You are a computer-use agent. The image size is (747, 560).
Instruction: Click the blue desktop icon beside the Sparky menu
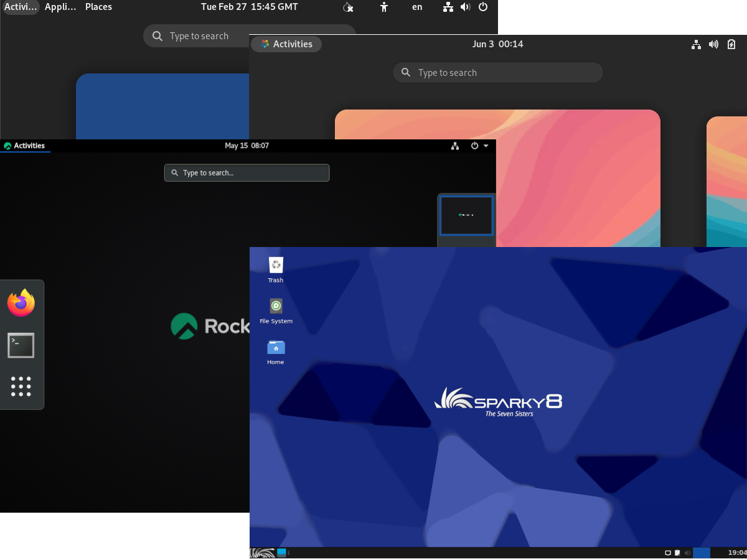282,553
